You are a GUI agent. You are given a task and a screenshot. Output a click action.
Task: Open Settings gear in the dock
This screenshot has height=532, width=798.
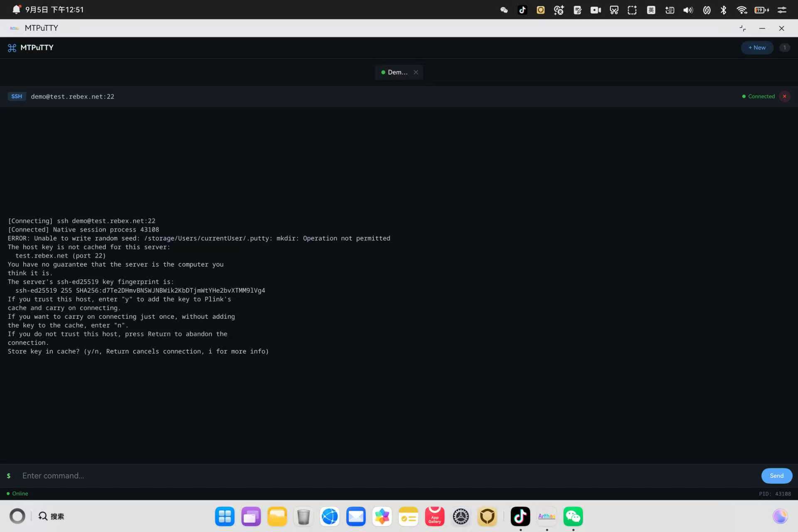click(461, 517)
